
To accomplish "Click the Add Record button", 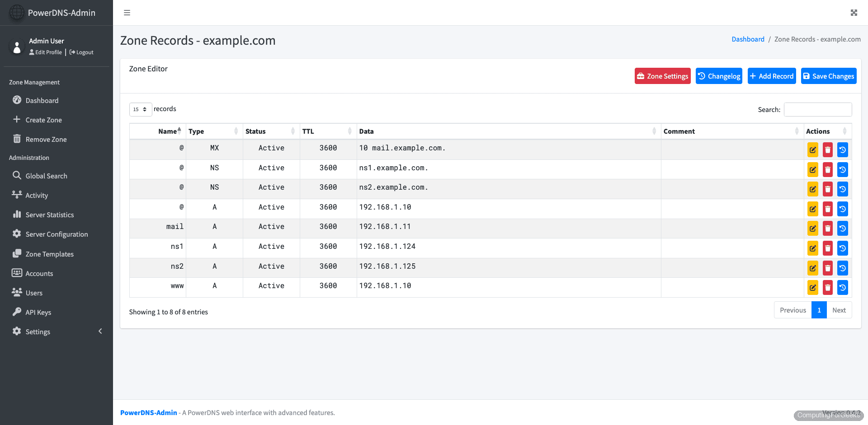I will pos(772,76).
